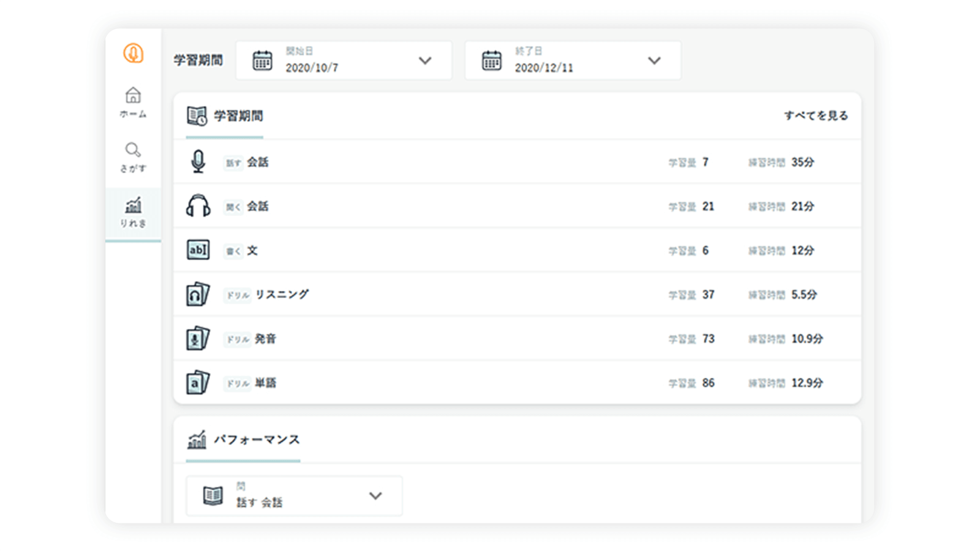
Task: Select the 単語 vocabulary drill icon
Action: coord(198,382)
